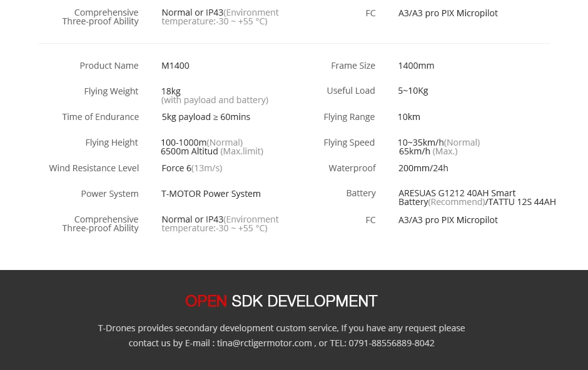Click the 'Waterproof' label
This screenshot has height=370, width=588.
point(352,168)
